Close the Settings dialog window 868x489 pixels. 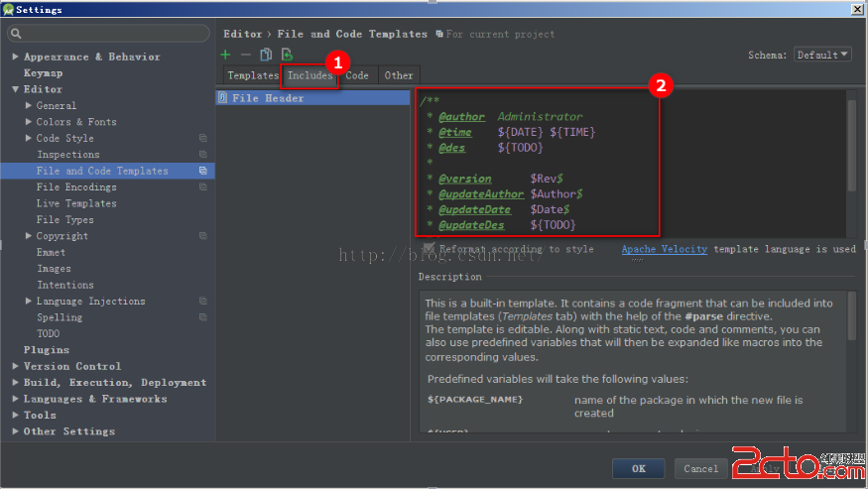point(856,9)
